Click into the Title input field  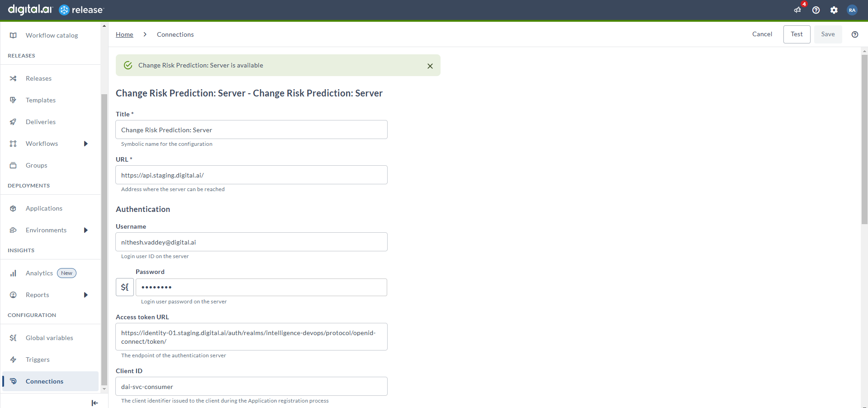[x=251, y=130]
